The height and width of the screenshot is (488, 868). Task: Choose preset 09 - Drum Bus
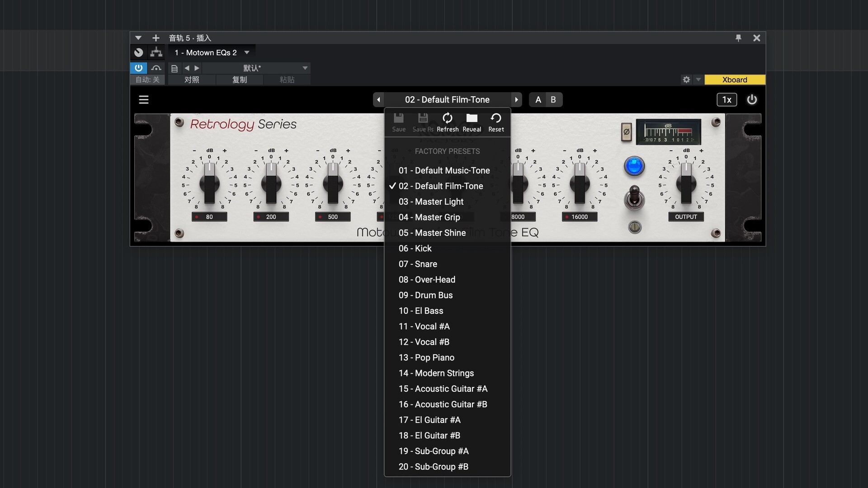click(448, 295)
